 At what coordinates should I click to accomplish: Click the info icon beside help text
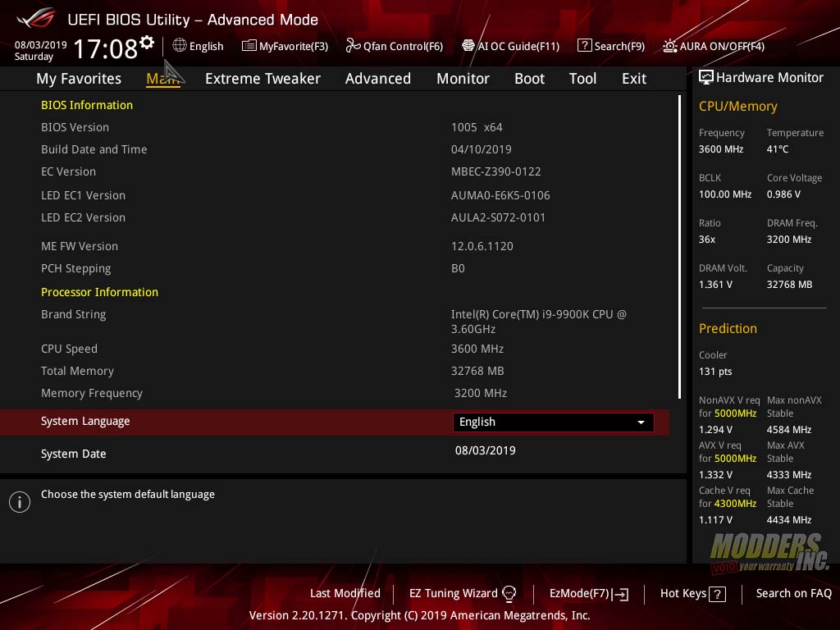(x=20, y=502)
